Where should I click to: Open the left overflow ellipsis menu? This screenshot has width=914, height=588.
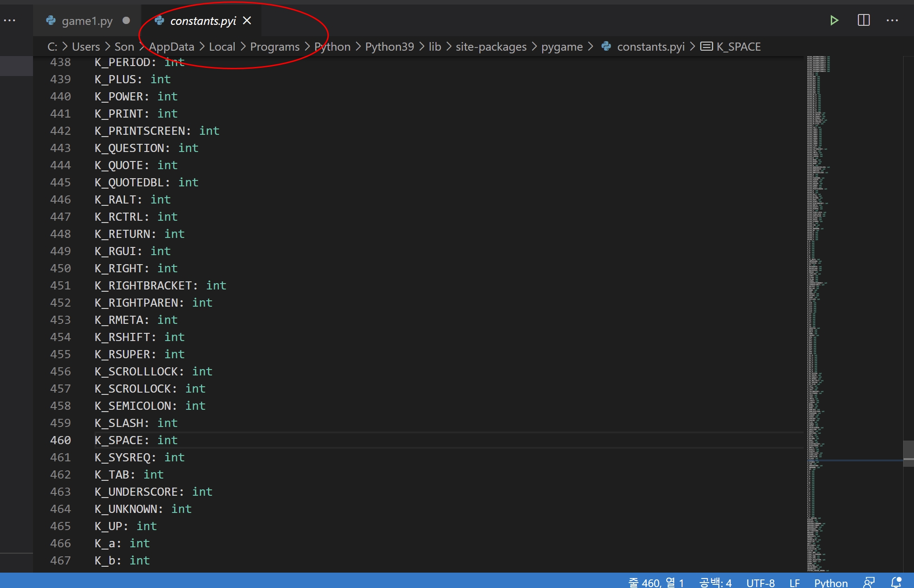[9, 20]
